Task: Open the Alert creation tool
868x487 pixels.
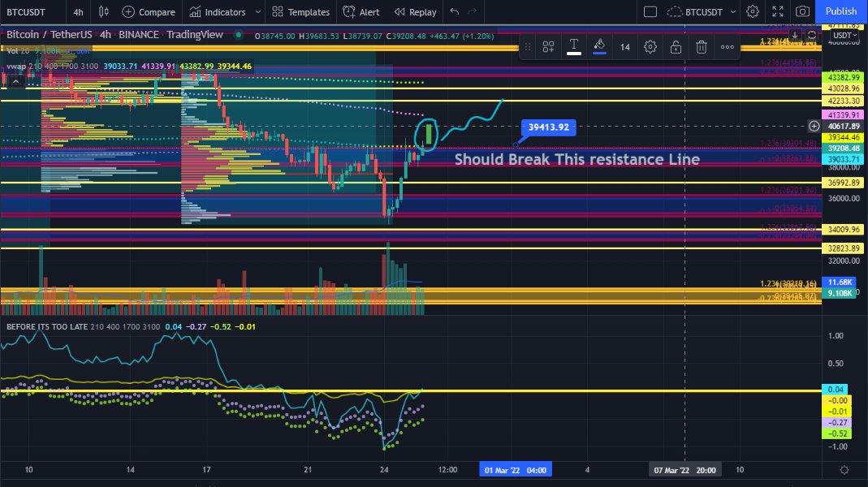Action: (x=361, y=11)
